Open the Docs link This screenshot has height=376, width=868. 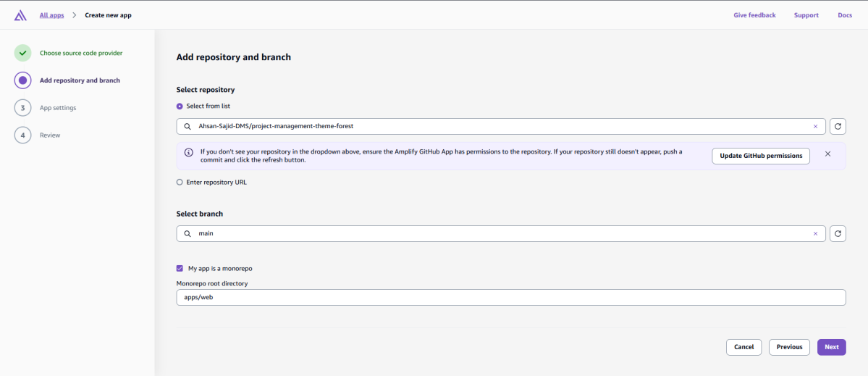(x=845, y=15)
